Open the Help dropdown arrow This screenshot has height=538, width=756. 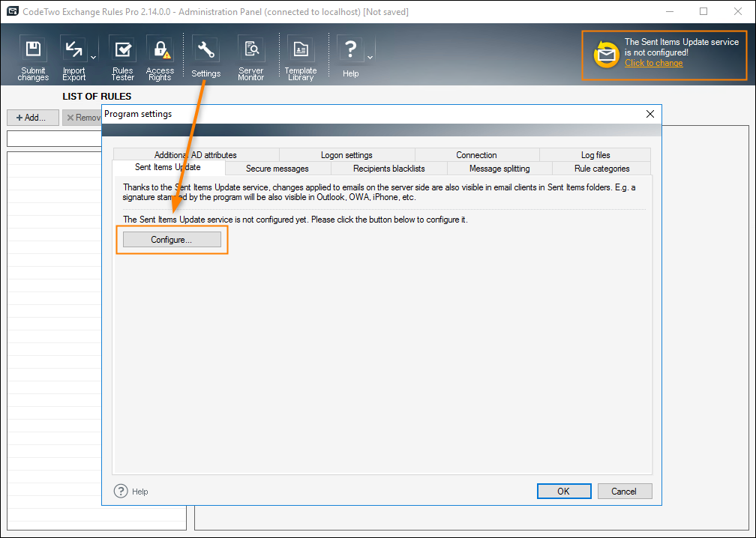click(368, 56)
